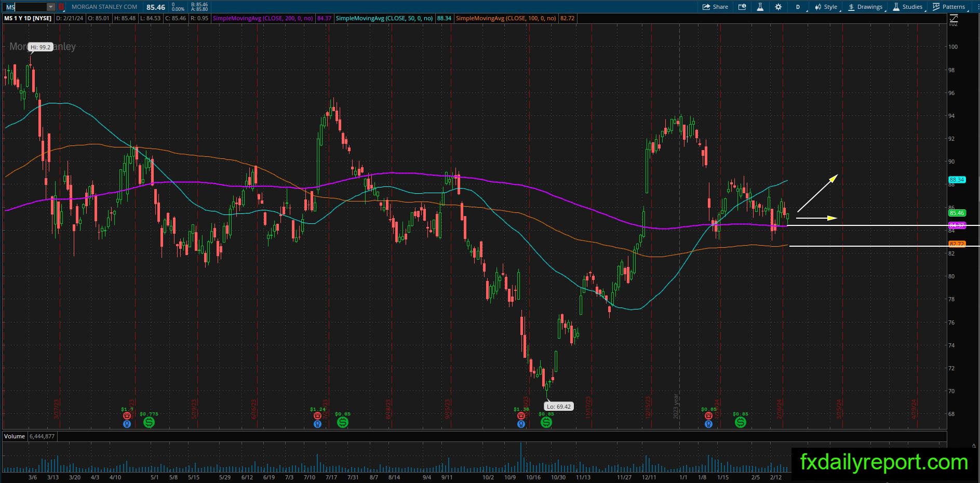Viewport: 980px width, 483px height.
Task: Click the January 2024 red earnings icon
Action: pos(708,415)
